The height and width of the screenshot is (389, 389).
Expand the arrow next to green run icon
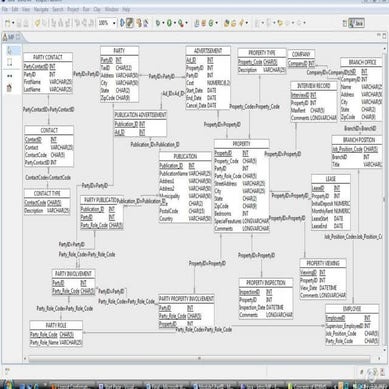[x=175, y=23]
